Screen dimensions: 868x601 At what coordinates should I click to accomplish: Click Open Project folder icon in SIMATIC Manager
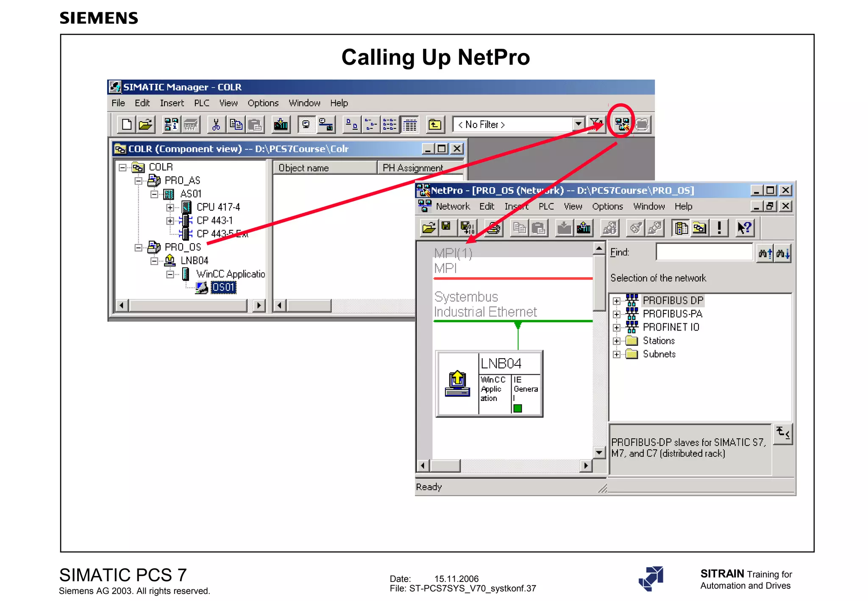(x=145, y=125)
